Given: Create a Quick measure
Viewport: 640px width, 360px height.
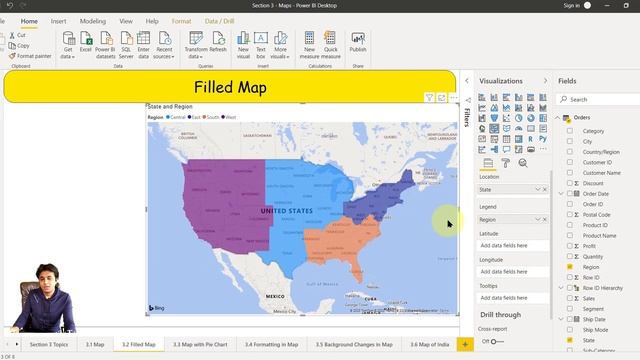Looking at the screenshot, I should (331, 45).
